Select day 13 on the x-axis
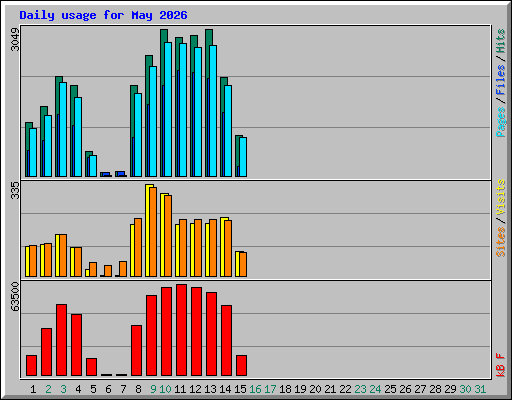The width and height of the screenshot is (512, 400). [210, 389]
